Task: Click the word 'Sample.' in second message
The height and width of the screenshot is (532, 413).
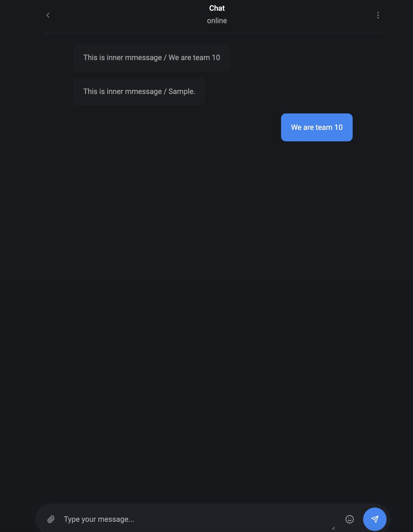Action: coord(182,91)
